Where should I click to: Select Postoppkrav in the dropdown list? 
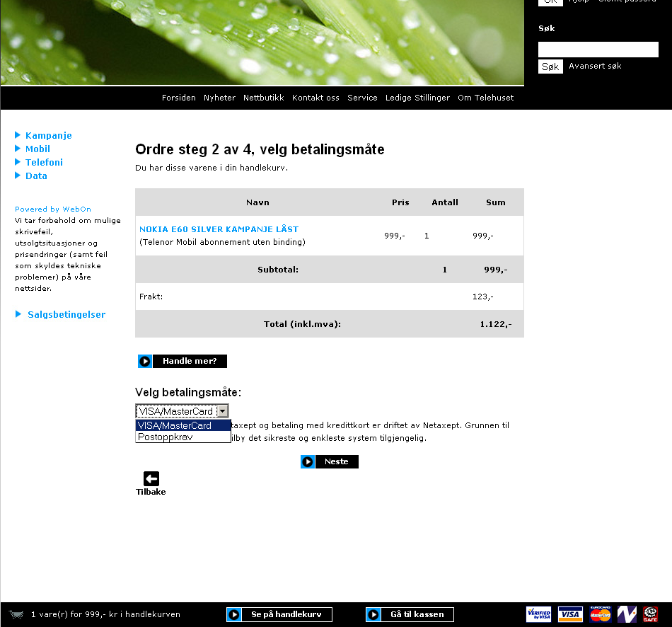pos(183,437)
